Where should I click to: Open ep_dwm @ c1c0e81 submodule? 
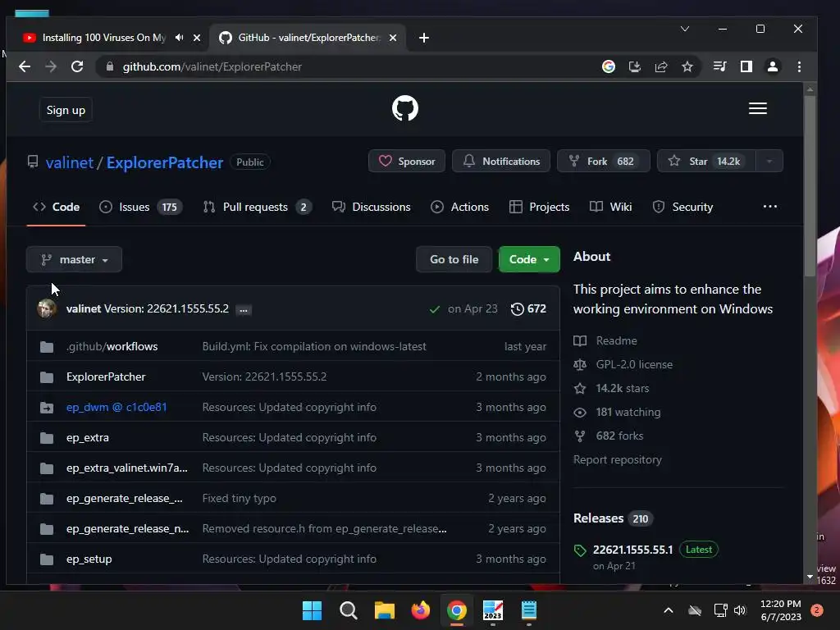pos(116,407)
